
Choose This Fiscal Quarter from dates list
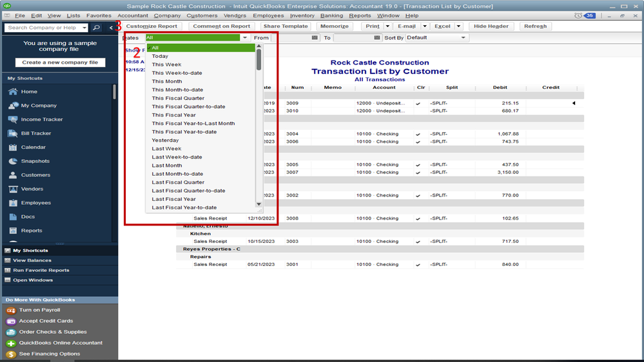pos(178,98)
